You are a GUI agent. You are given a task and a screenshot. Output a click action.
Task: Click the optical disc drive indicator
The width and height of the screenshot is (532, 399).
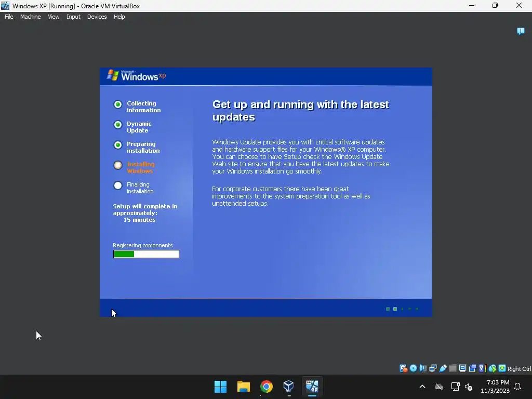pyautogui.click(x=413, y=368)
